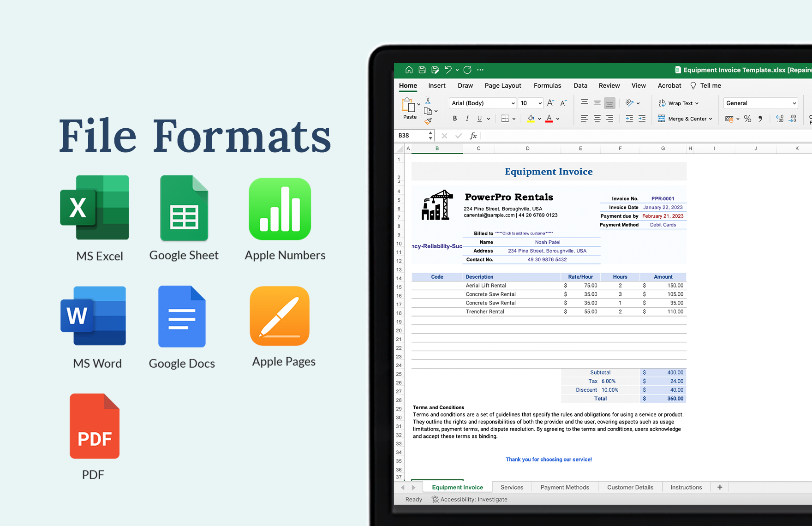The width and height of the screenshot is (812, 526).
Task: Click the Copy icon in ribbon
Action: point(428,111)
